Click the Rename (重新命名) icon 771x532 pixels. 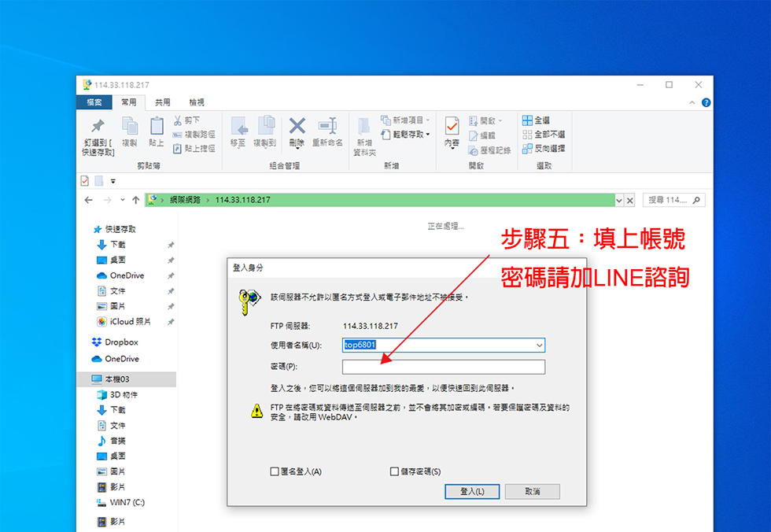click(327, 126)
